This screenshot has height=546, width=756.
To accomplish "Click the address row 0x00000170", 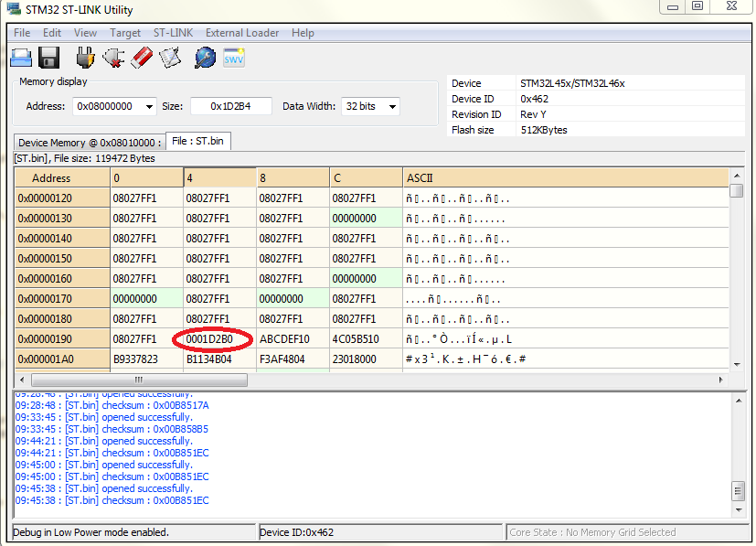I will click(63, 299).
